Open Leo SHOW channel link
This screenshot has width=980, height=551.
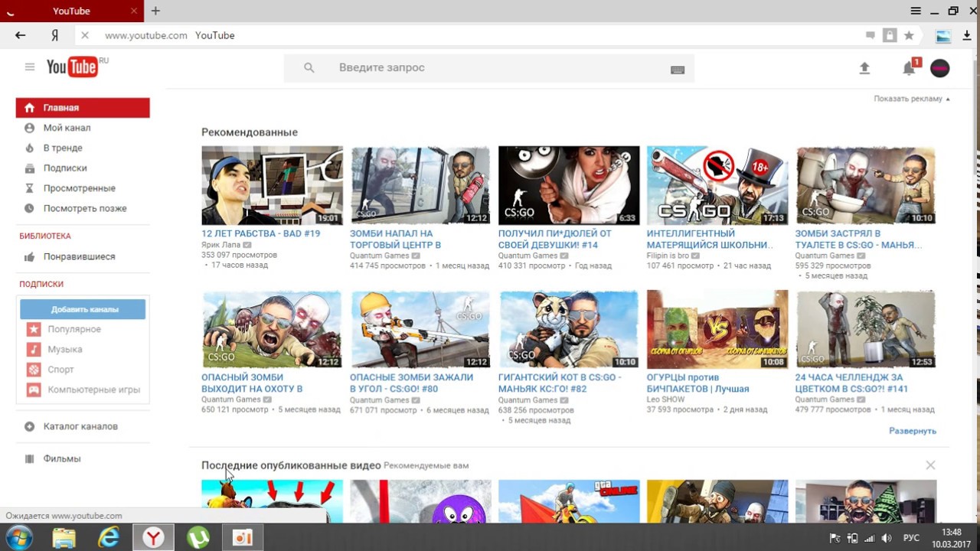point(666,399)
